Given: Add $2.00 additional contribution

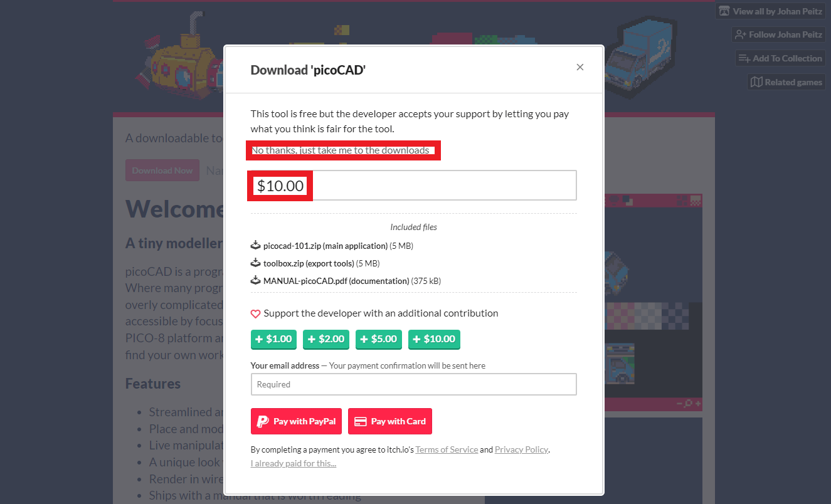Looking at the screenshot, I should pos(326,339).
